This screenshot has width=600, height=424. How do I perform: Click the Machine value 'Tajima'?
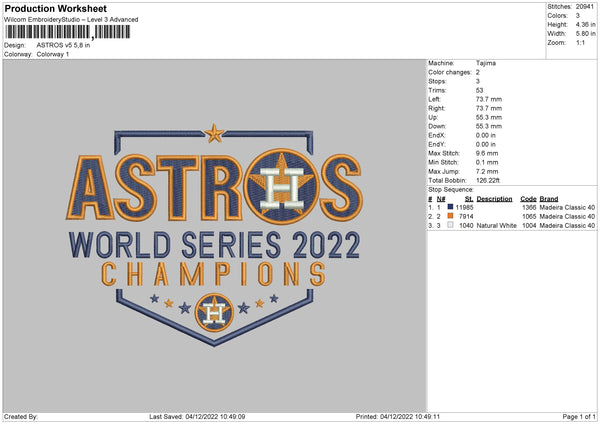point(486,63)
